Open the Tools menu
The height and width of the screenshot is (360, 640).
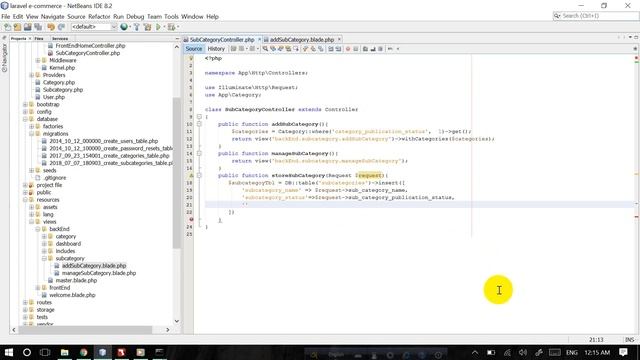[171, 17]
